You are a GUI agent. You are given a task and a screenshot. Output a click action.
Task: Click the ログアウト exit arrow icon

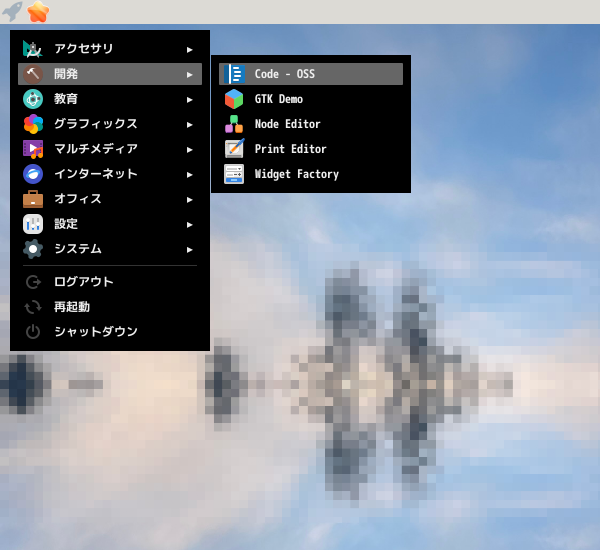pyautogui.click(x=33, y=282)
